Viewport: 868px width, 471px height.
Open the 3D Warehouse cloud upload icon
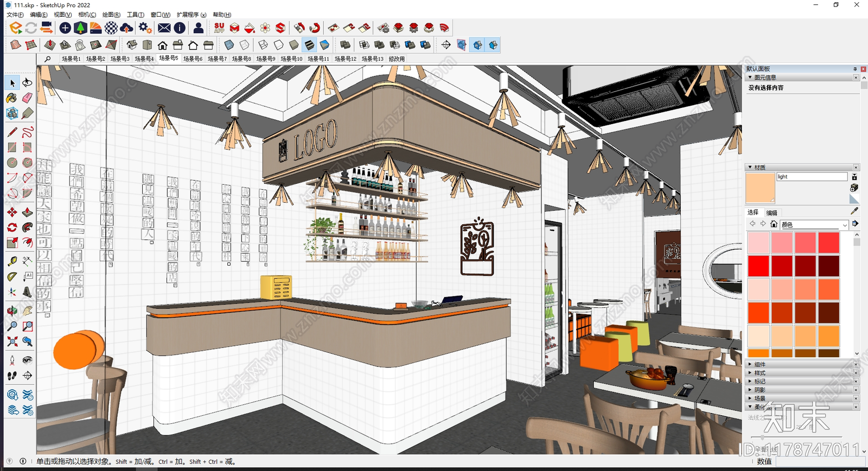pos(126,28)
